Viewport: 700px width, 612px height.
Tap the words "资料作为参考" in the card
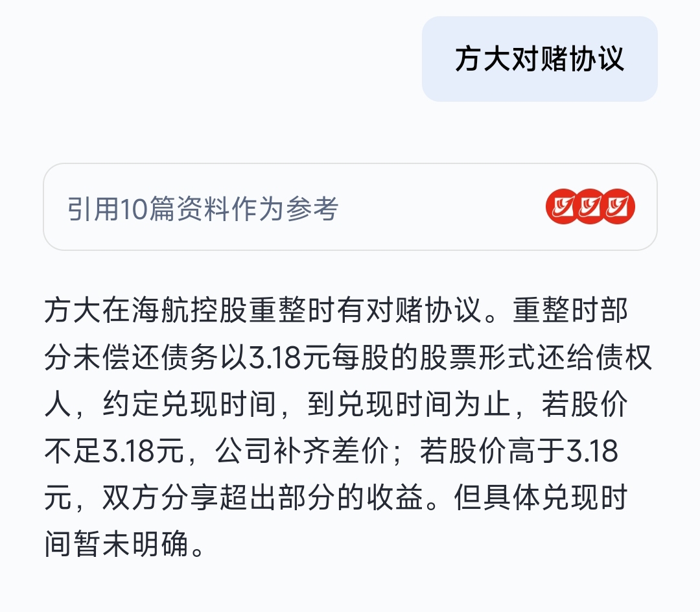click(x=257, y=209)
